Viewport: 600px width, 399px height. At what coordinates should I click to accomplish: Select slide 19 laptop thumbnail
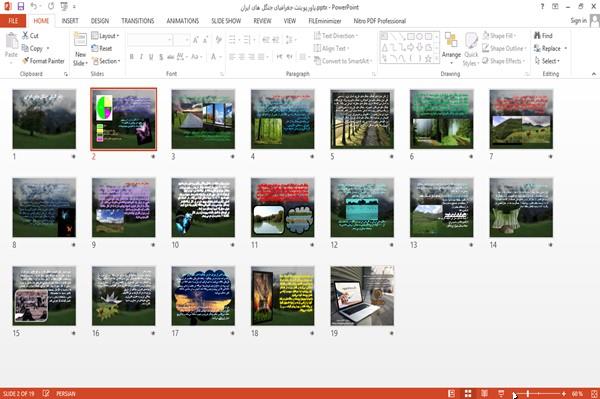point(362,296)
